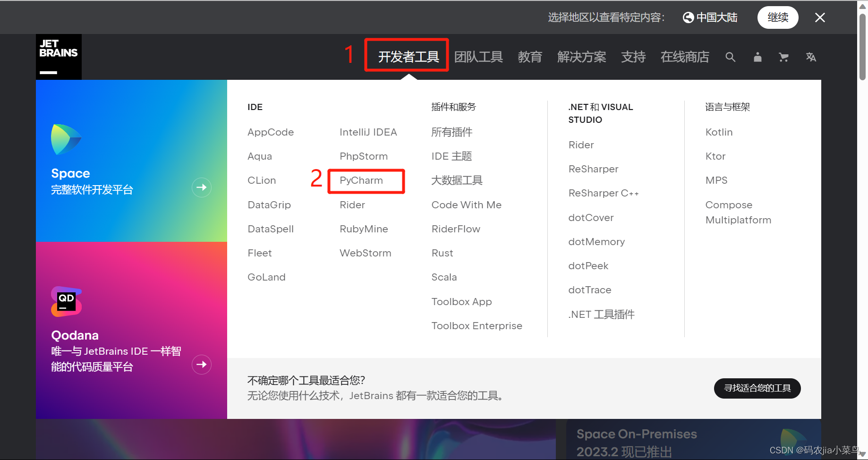Open the IntelliJ IDEA link
This screenshot has width=868, height=460.
[368, 132]
